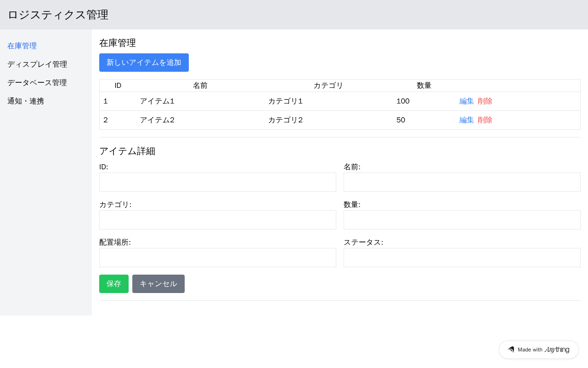Click into the 名前 input field

point(462,182)
